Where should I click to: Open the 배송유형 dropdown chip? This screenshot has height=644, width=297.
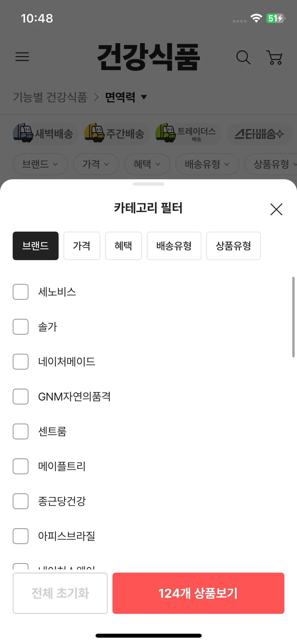point(207,164)
